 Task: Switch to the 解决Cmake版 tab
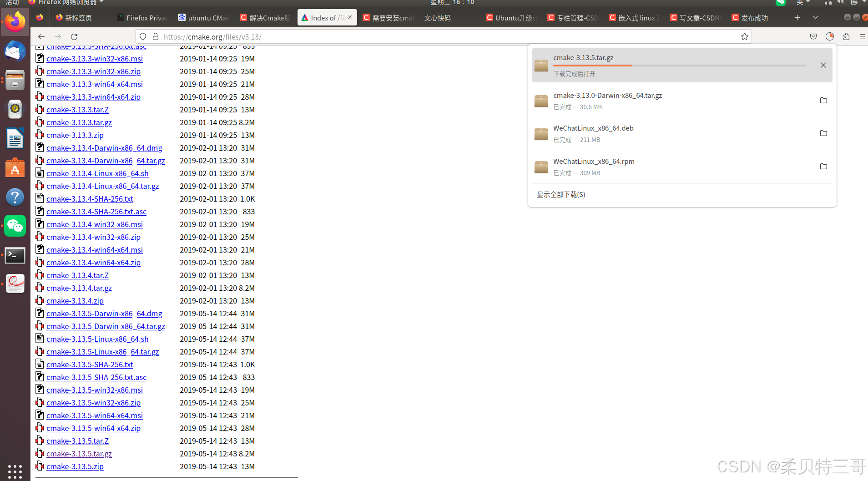tap(265, 18)
